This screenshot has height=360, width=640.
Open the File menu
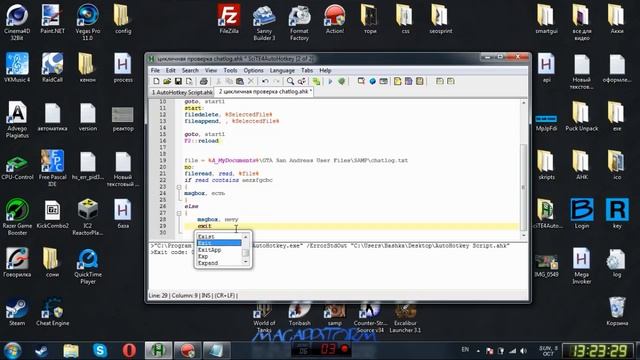(x=155, y=71)
